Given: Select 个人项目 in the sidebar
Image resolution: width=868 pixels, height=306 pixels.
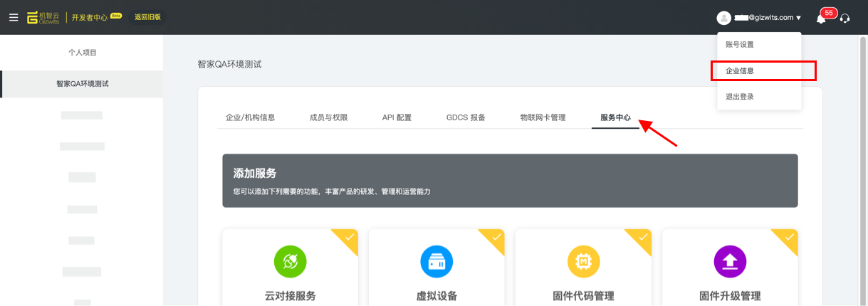Looking at the screenshot, I should [82, 53].
